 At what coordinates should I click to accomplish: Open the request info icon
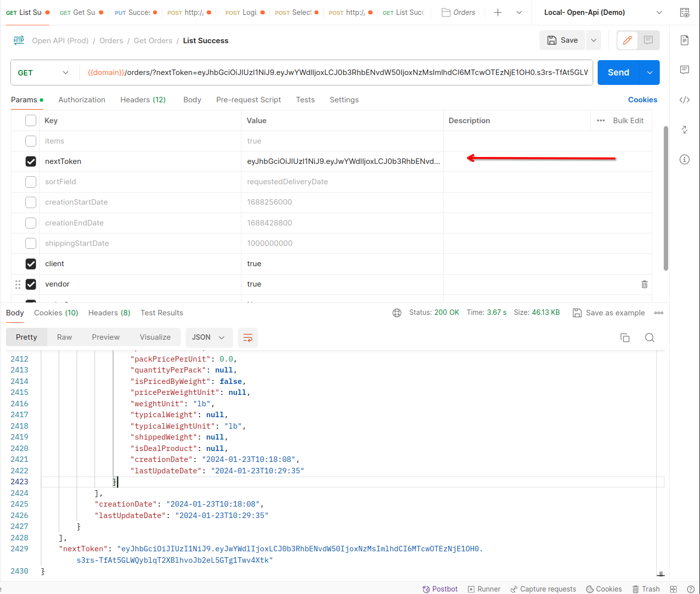tap(685, 159)
